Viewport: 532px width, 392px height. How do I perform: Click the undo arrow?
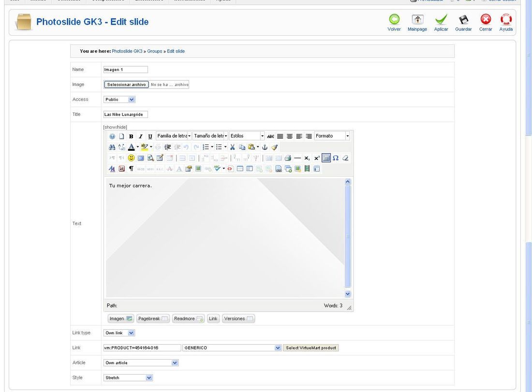click(186, 147)
